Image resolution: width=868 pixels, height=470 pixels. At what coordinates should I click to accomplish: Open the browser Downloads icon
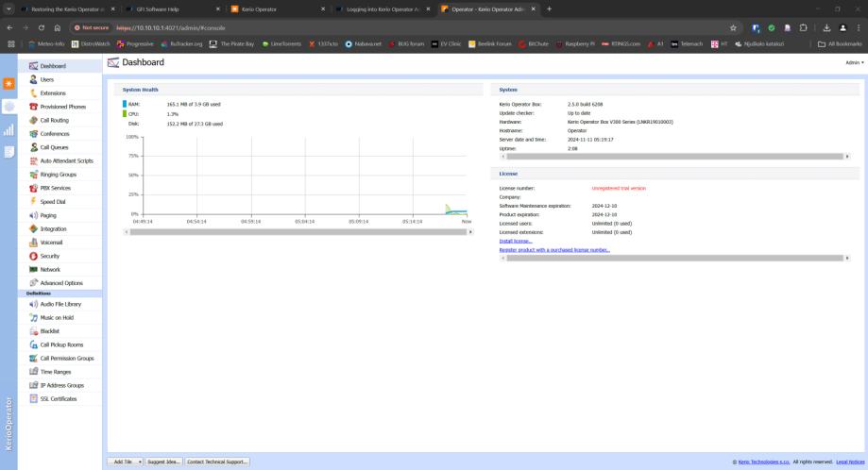tap(826, 27)
